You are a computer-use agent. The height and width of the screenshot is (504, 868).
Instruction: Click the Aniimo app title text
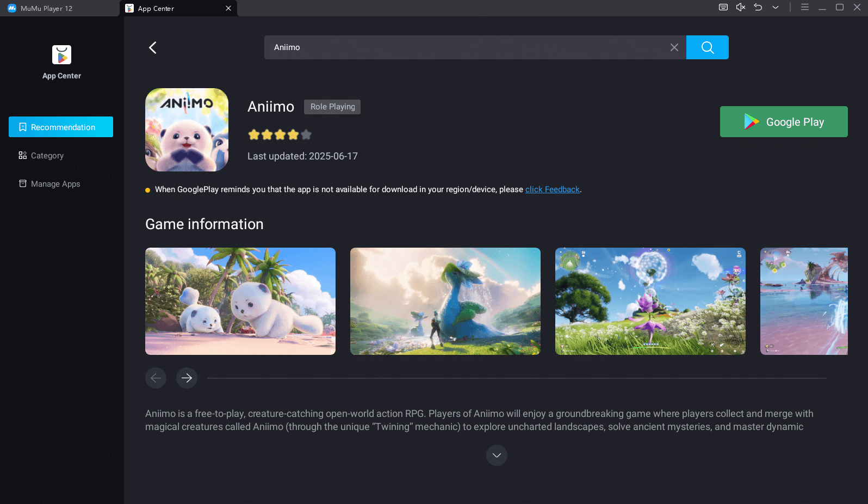pos(271,107)
